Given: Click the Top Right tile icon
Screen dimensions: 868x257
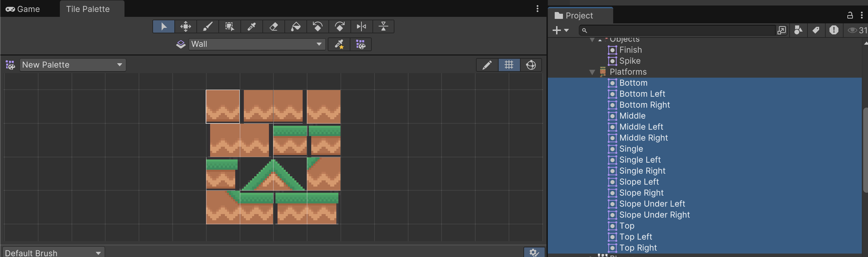Looking at the screenshot, I should [x=612, y=248].
